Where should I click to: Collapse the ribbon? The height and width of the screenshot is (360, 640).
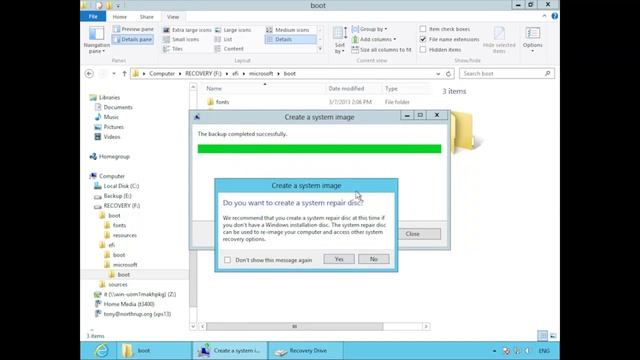point(544,16)
